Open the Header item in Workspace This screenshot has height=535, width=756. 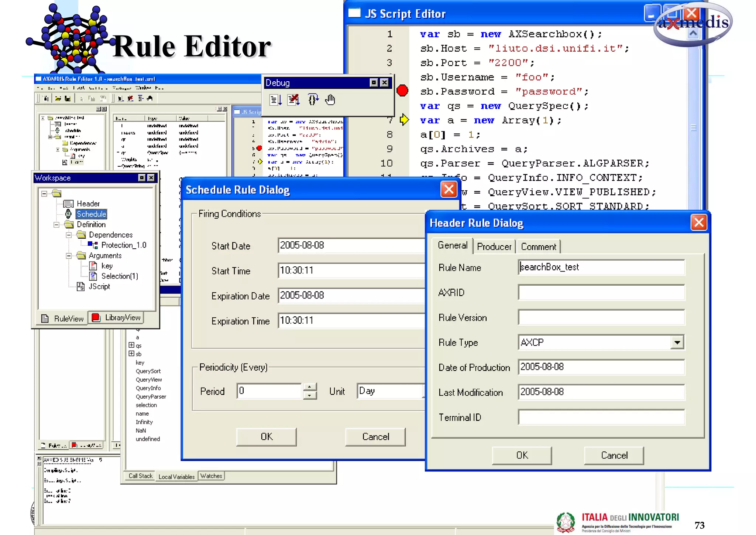point(88,204)
